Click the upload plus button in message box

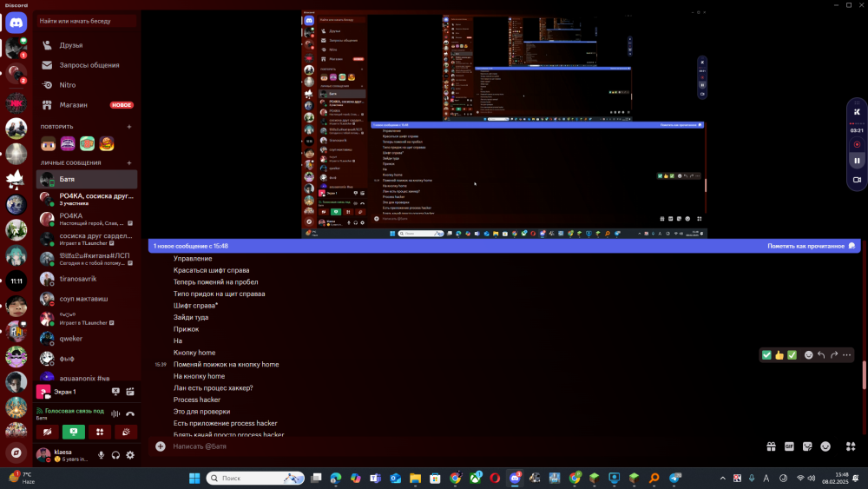[x=161, y=446]
